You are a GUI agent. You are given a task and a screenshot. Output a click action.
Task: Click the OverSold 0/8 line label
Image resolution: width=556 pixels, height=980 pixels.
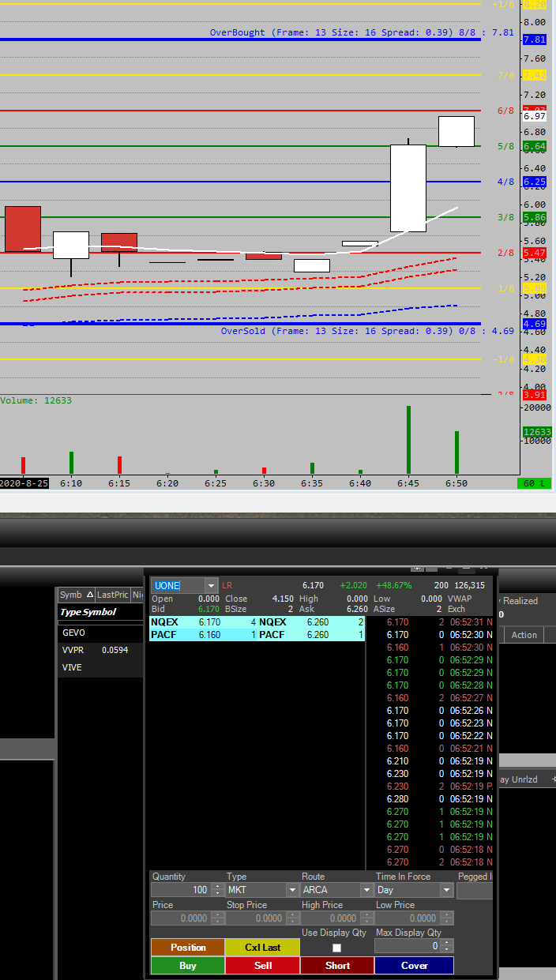click(367, 331)
